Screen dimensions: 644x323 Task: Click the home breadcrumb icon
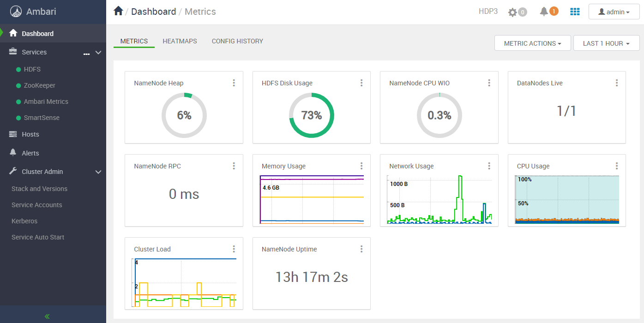pyautogui.click(x=118, y=11)
